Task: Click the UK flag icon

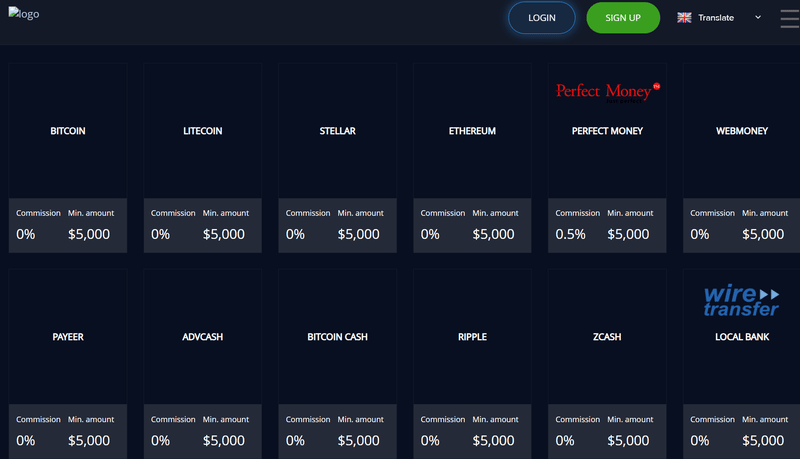Action: [684, 18]
